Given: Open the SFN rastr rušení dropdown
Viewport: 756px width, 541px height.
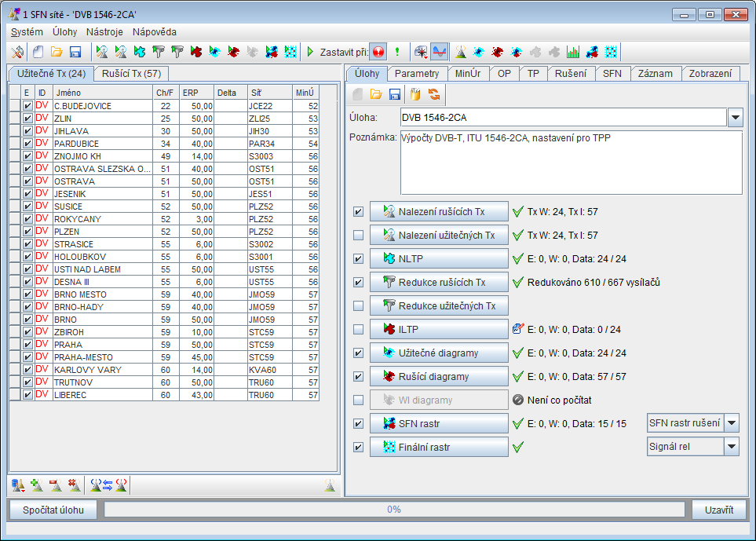Looking at the screenshot, I should pyautogui.click(x=732, y=423).
